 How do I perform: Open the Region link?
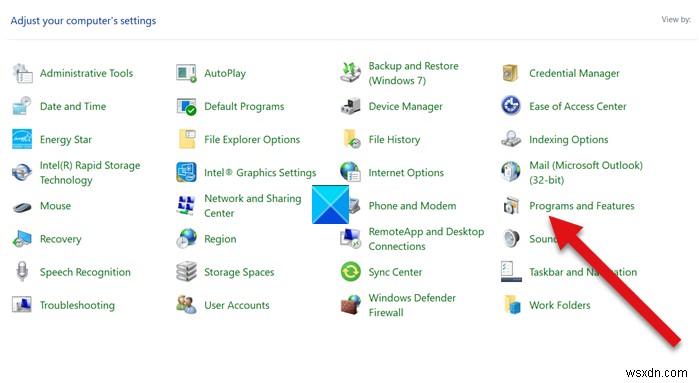220,239
